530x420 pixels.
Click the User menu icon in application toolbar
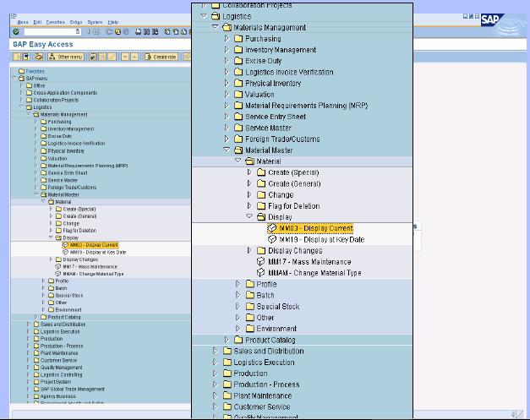pyautogui.click(x=17, y=57)
